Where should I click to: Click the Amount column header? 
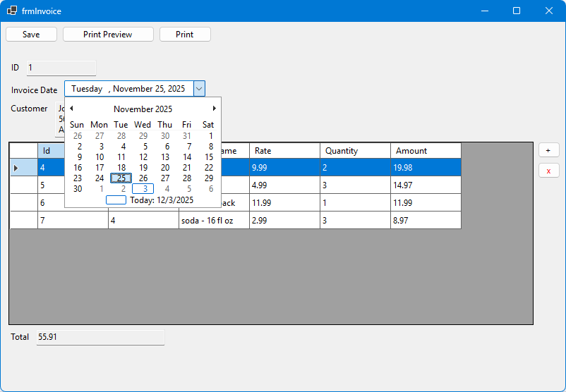[425, 151]
